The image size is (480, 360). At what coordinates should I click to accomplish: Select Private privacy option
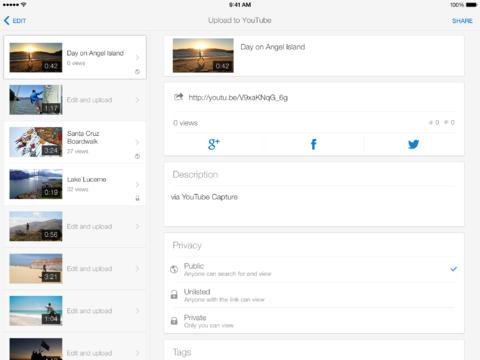(x=314, y=321)
